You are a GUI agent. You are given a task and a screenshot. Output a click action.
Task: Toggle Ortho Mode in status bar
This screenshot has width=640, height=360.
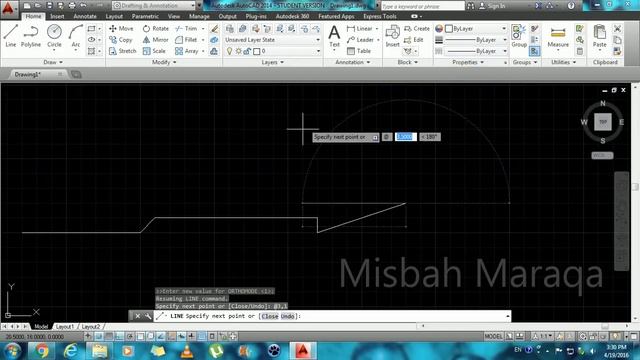point(120,336)
